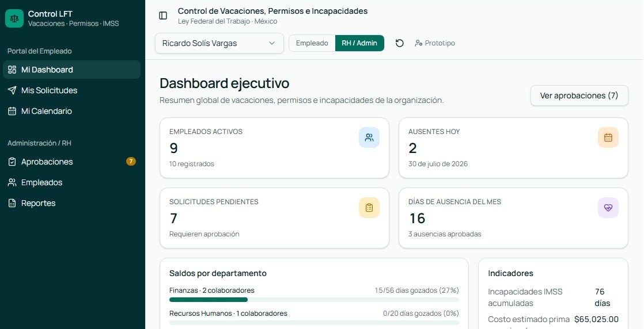Click '15/56 días gozados (27%)' value
The height and width of the screenshot is (329, 644).
(416, 290)
